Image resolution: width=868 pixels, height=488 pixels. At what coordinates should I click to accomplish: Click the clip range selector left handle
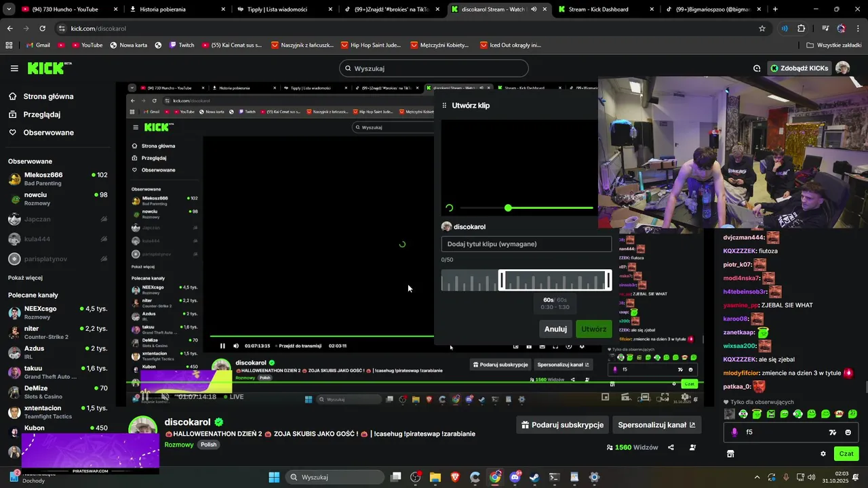click(x=502, y=280)
